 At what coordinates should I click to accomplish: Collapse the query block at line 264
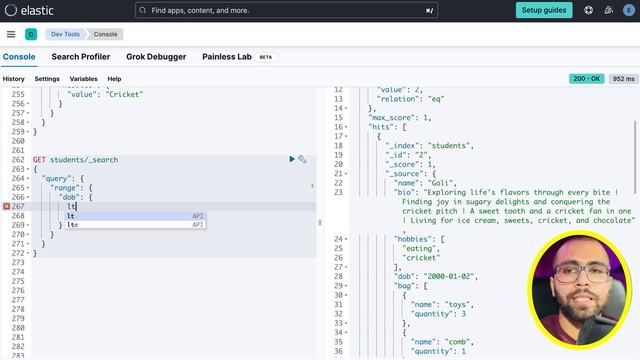28,178
